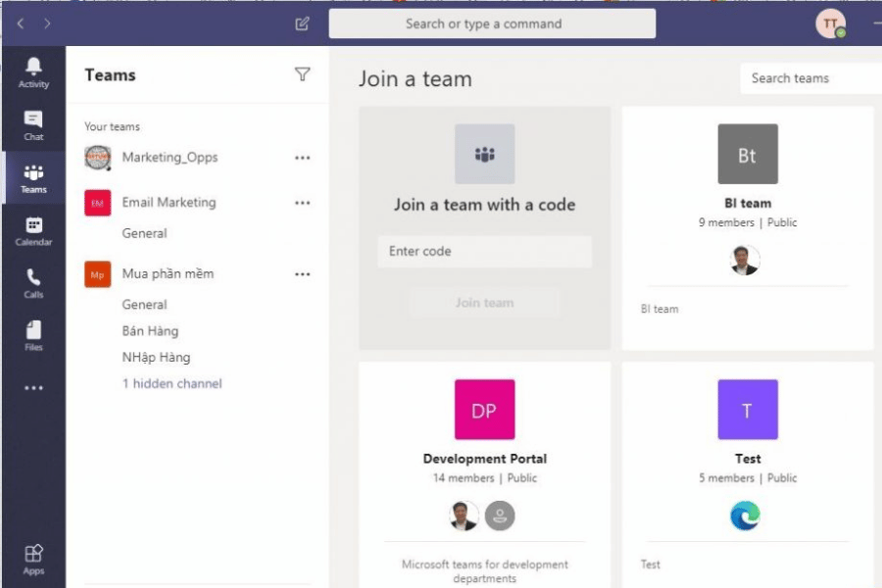The width and height of the screenshot is (882, 588).
Task: Click the Enter code field
Action: (x=484, y=252)
